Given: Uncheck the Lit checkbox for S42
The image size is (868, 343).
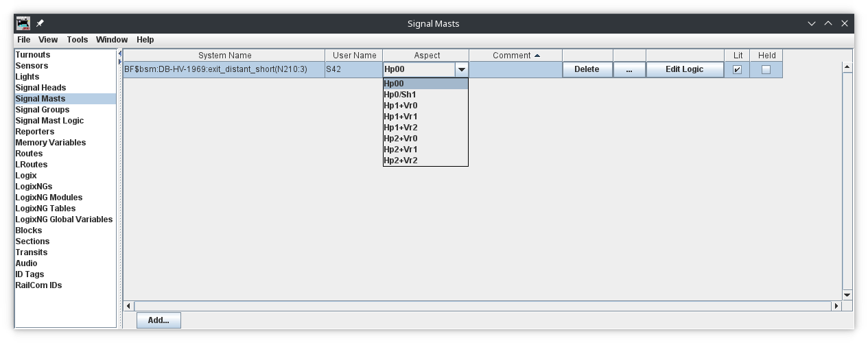Looking at the screenshot, I should (737, 69).
